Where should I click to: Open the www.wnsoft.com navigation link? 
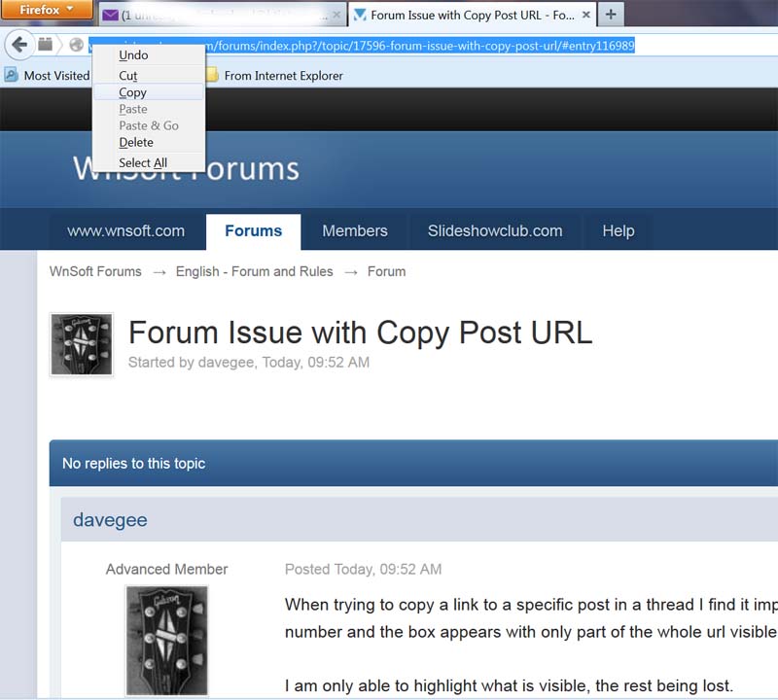pos(126,230)
